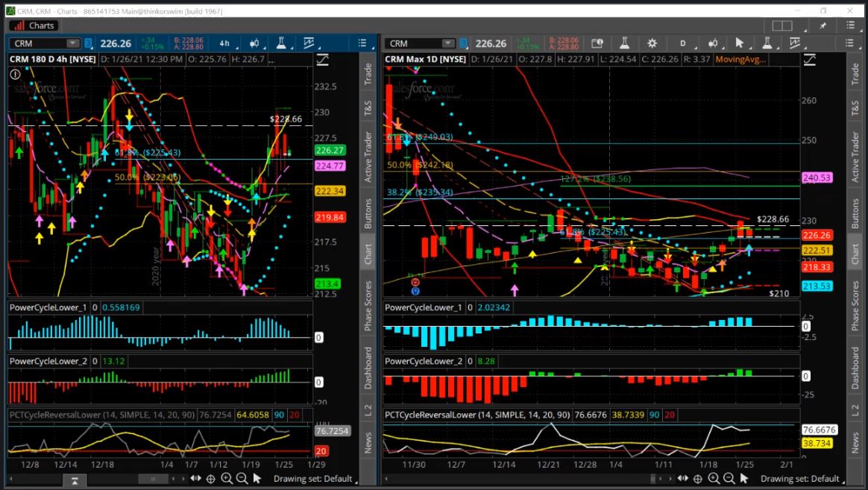Open quick-study flask beside pointer in right toolbar
868x490 pixels.
tap(767, 43)
